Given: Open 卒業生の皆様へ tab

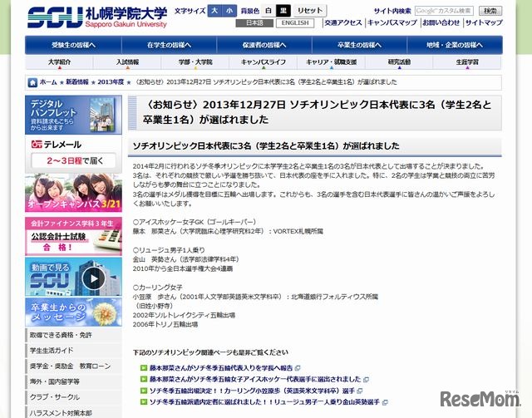Looking at the screenshot, I should point(359,45).
